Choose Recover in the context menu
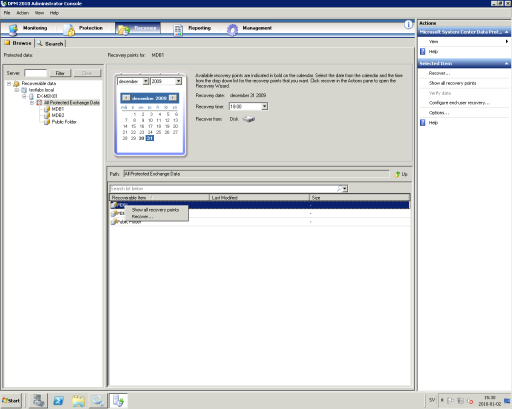Screen dimensions: 512x409 click(142, 217)
